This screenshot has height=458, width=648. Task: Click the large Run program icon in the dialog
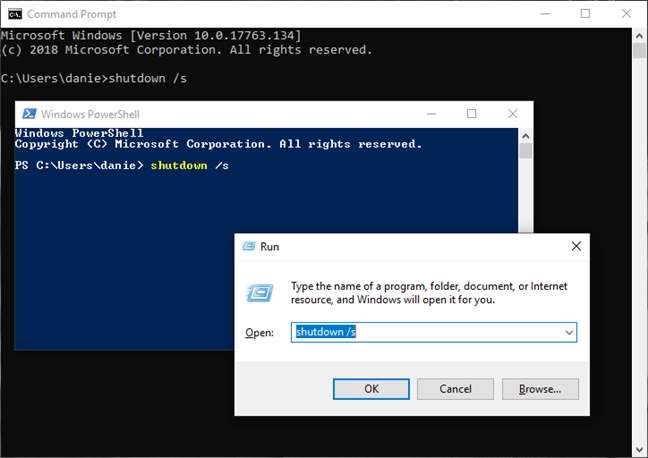pos(260,293)
